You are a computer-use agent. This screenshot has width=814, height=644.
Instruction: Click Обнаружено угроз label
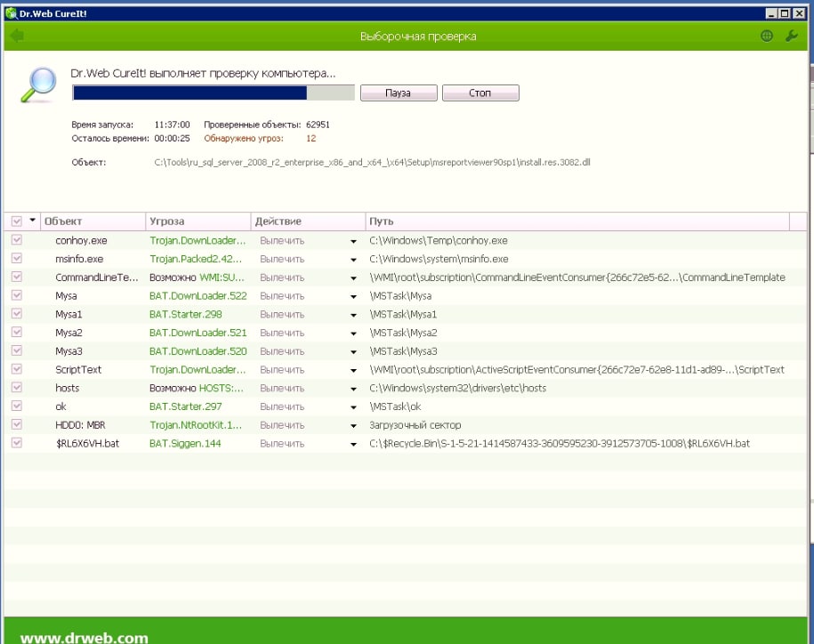pyautogui.click(x=244, y=138)
